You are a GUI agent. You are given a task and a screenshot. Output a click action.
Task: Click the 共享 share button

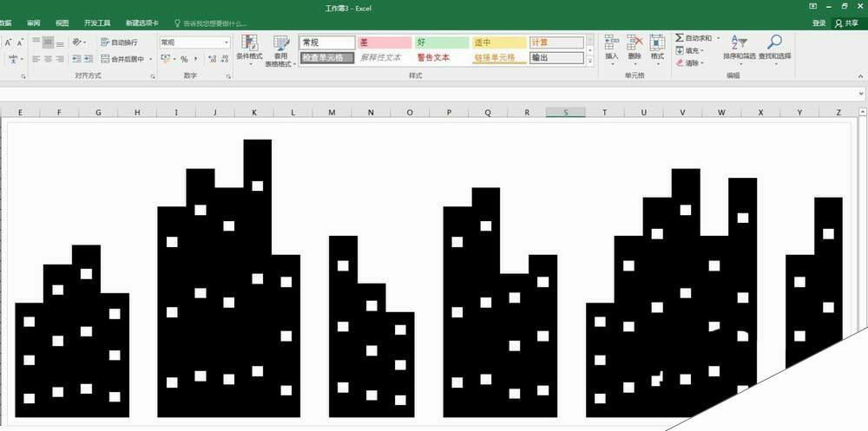[x=847, y=23]
